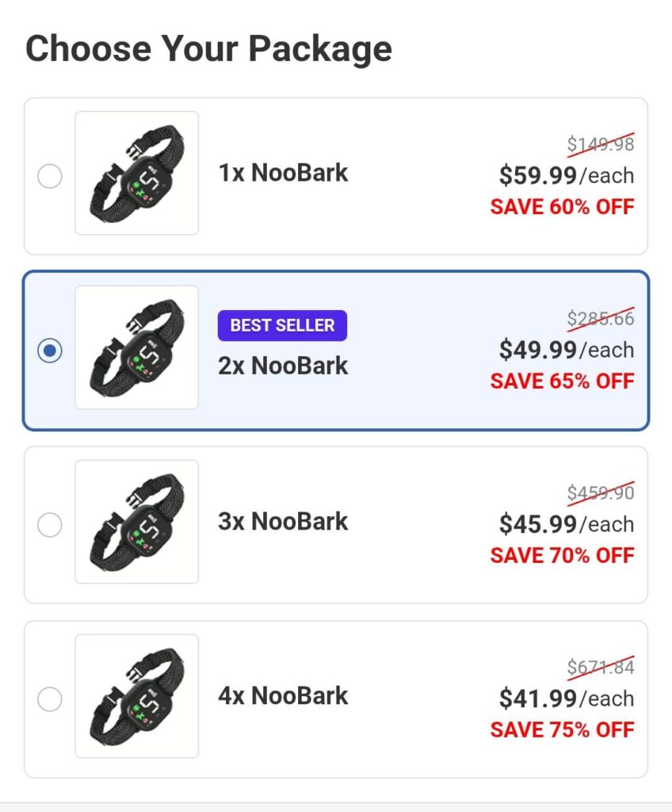672x812 pixels.
Task: Click the 1x NooBark collar thumbnail
Action: pos(137,174)
